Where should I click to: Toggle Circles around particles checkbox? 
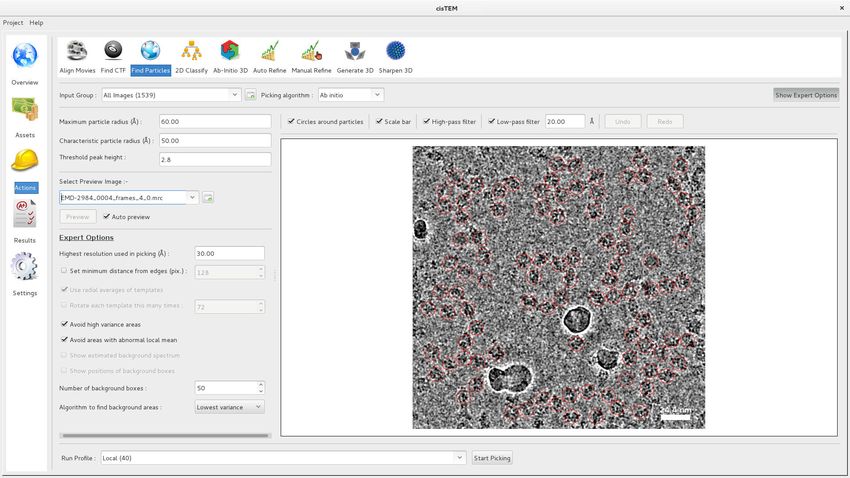pos(291,121)
